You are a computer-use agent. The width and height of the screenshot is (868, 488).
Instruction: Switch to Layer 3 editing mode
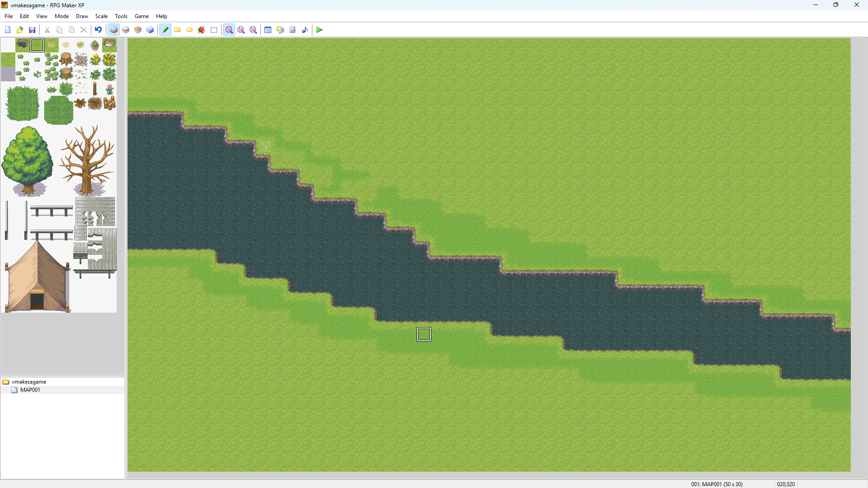click(138, 30)
